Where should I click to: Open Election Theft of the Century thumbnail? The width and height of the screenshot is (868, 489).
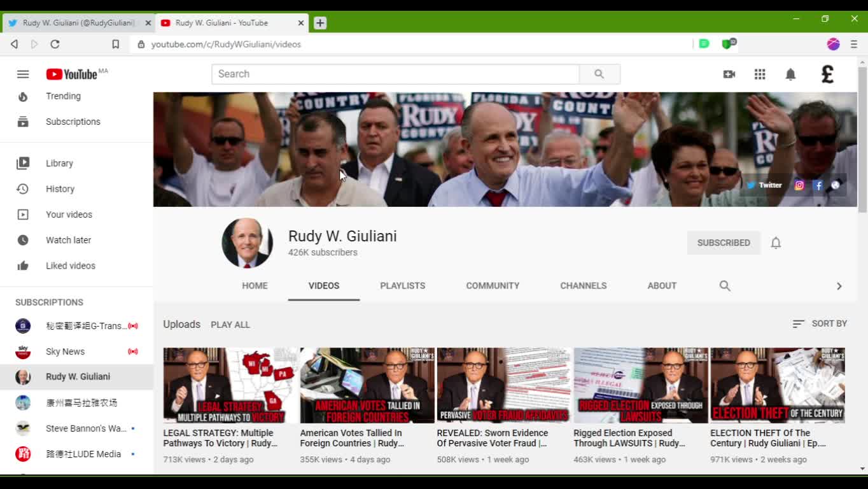[778, 385]
